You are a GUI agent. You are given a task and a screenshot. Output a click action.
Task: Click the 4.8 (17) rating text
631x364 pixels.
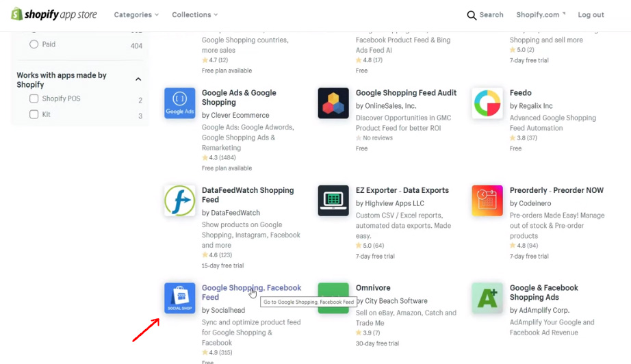click(369, 60)
